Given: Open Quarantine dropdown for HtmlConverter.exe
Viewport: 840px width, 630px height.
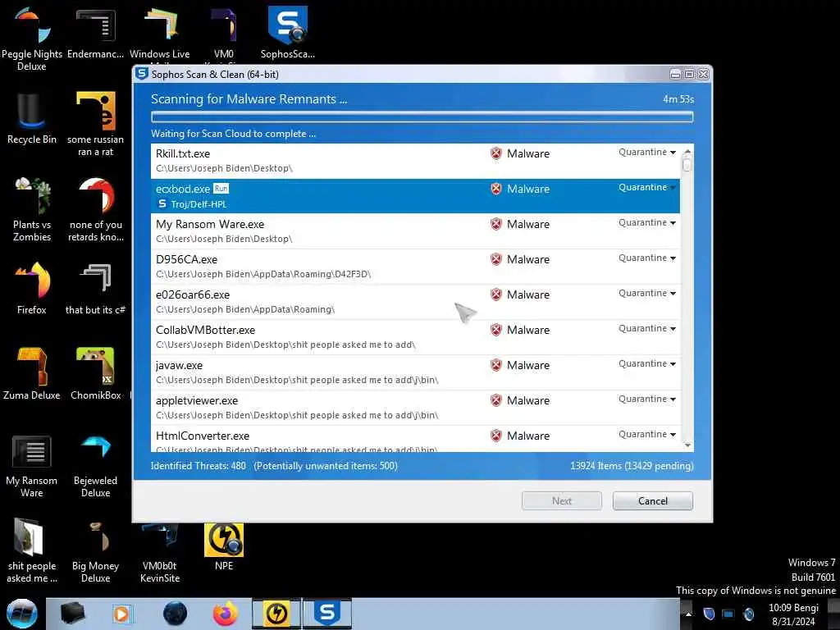Looking at the screenshot, I should tap(647, 435).
